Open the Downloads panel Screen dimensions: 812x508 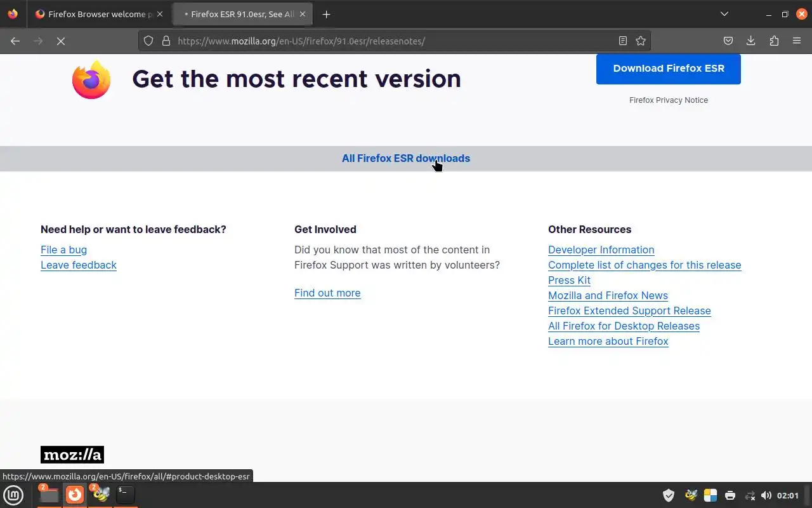pos(750,41)
